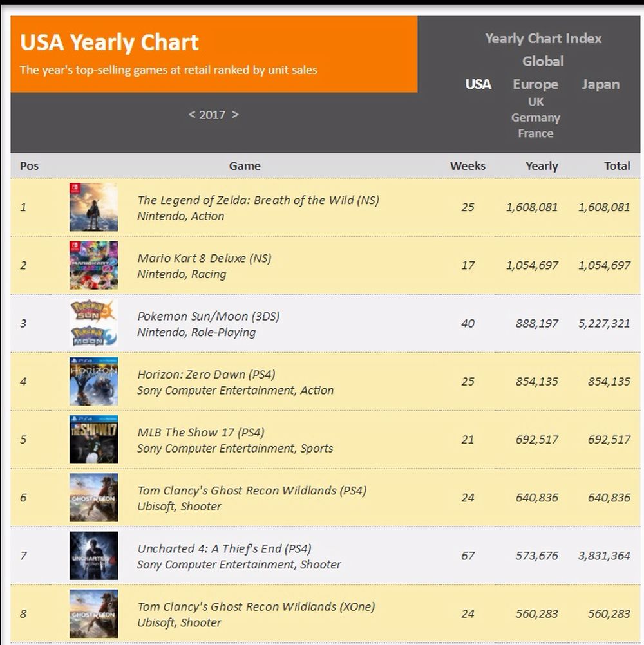Advance to next year with right arrow
644x645 pixels.
[235, 115]
